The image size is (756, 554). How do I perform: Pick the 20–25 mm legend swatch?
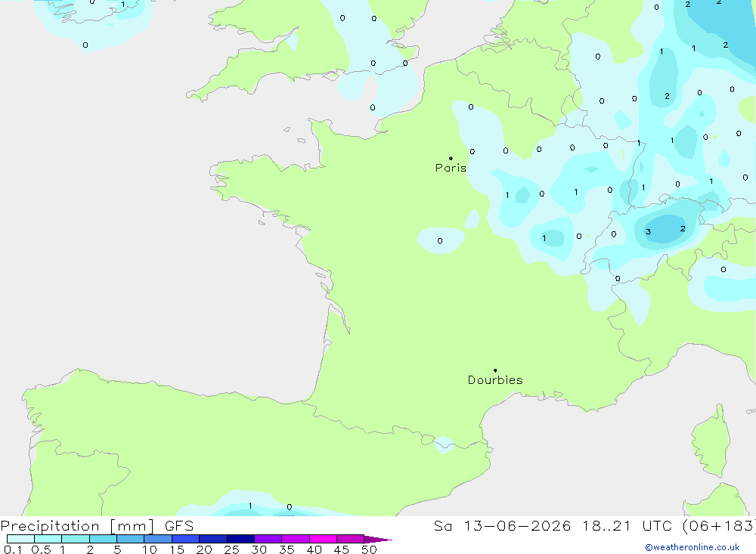click(x=213, y=539)
